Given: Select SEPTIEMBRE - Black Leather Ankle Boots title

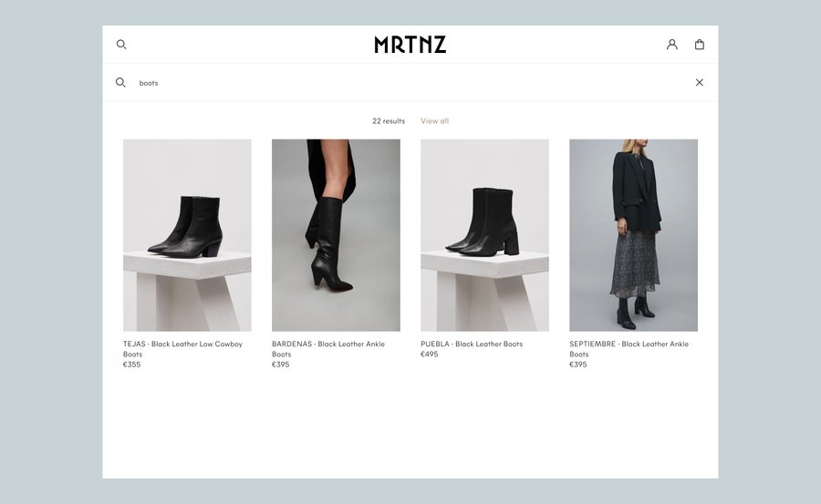Looking at the screenshot, I should click(629, 349).
